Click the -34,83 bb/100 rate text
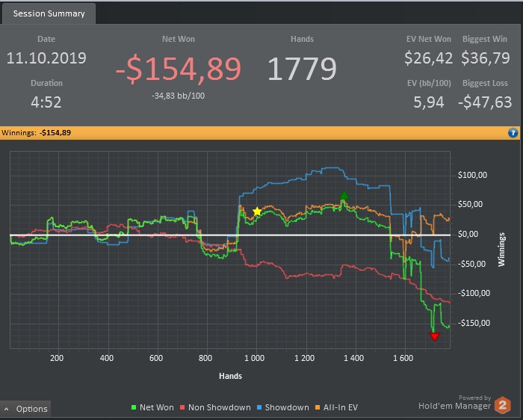Image resolution: width=523 pixels, height=420 pixels. 178,96
